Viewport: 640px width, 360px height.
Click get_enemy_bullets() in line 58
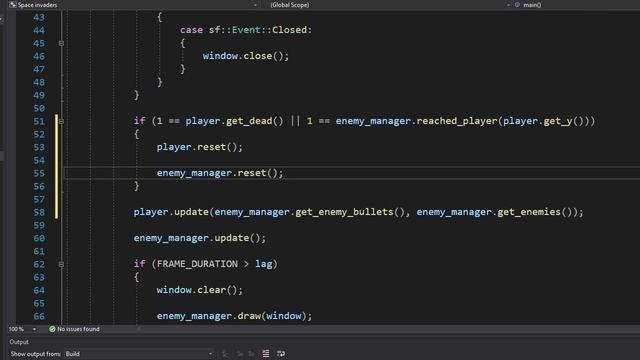click(x=350, y=212)
